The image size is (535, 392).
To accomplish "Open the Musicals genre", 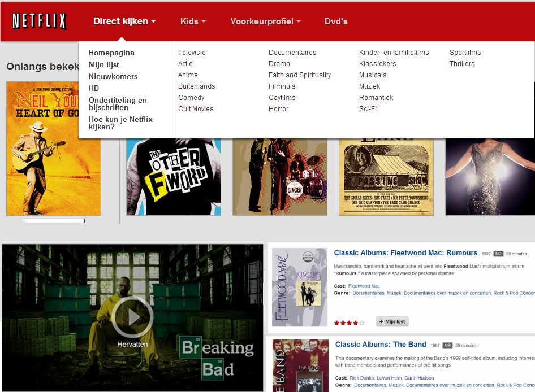I will tap(373, 75).
